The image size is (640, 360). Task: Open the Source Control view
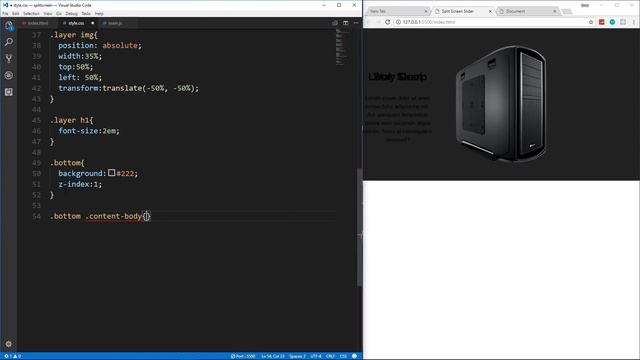pos(9,59)
